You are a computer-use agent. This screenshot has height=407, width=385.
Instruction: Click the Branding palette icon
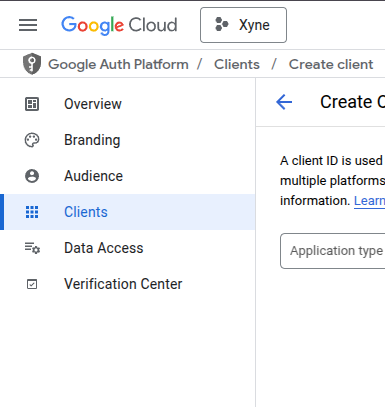pos(32,140)
